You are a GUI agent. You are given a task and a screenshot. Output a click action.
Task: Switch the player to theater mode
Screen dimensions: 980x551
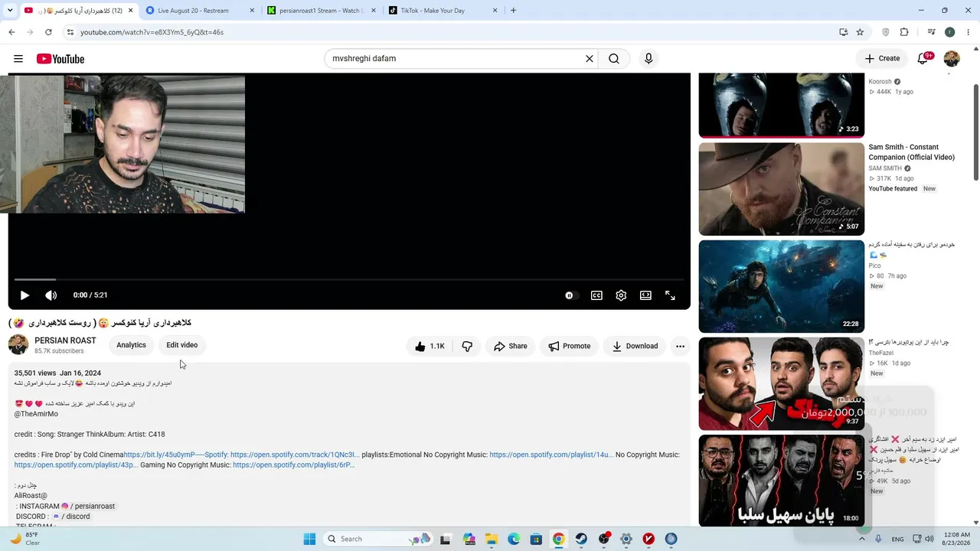[x=645, y=295]
